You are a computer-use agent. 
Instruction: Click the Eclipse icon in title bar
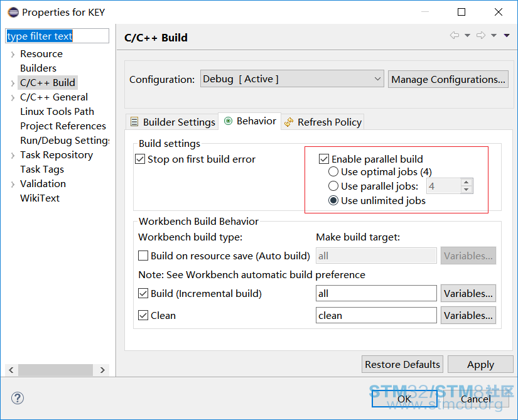click(x=13, y=12)
